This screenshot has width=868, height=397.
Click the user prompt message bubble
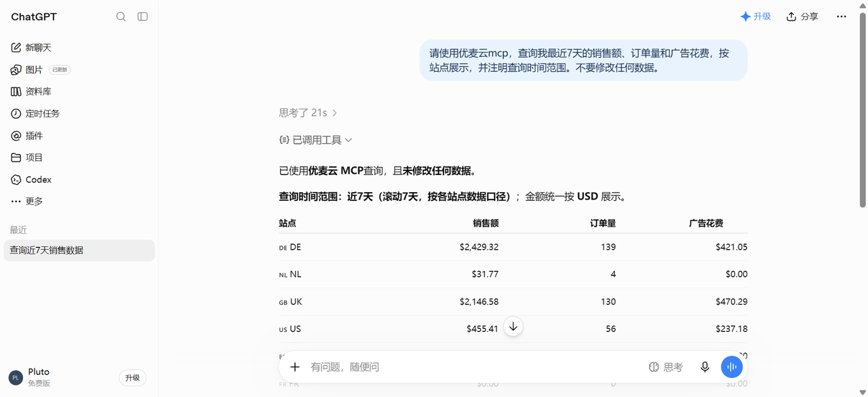583,60
